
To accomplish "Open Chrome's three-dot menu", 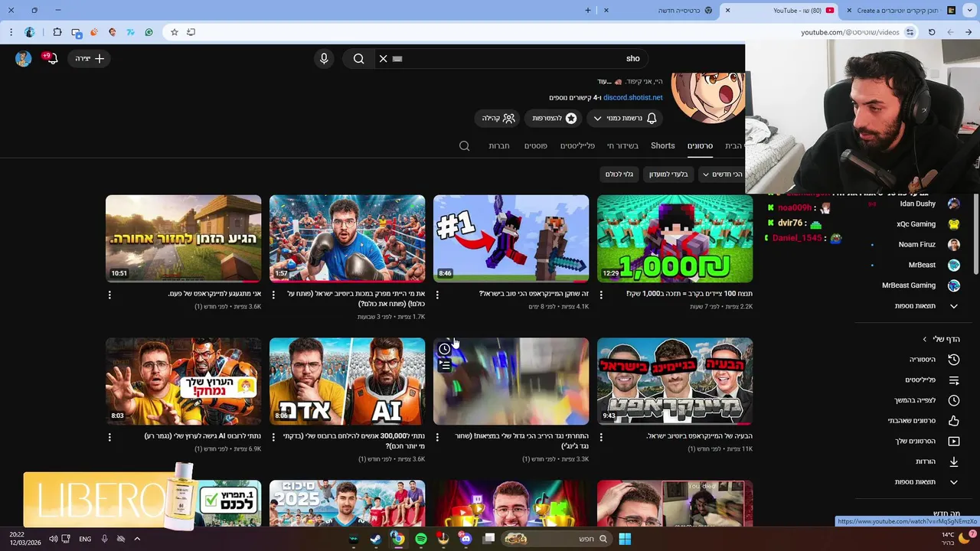I will pyautogui.click(x=11, y=32).
